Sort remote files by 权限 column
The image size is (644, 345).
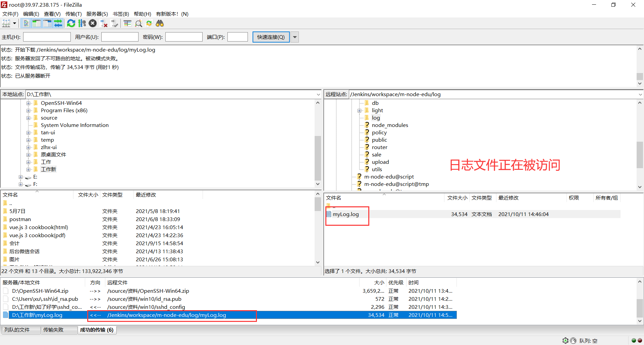click(574, 198)
